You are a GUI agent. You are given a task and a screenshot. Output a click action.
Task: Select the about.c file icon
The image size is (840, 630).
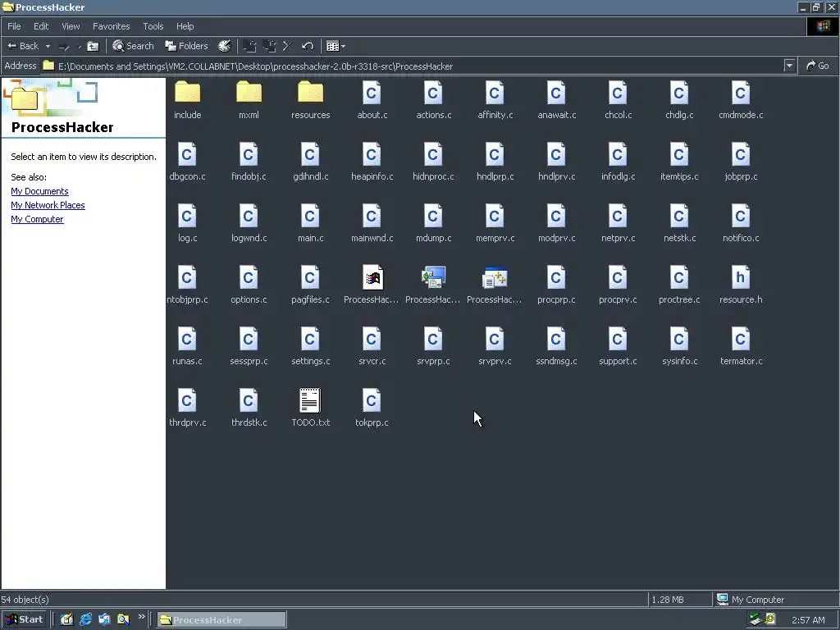[x=372, y=93]
